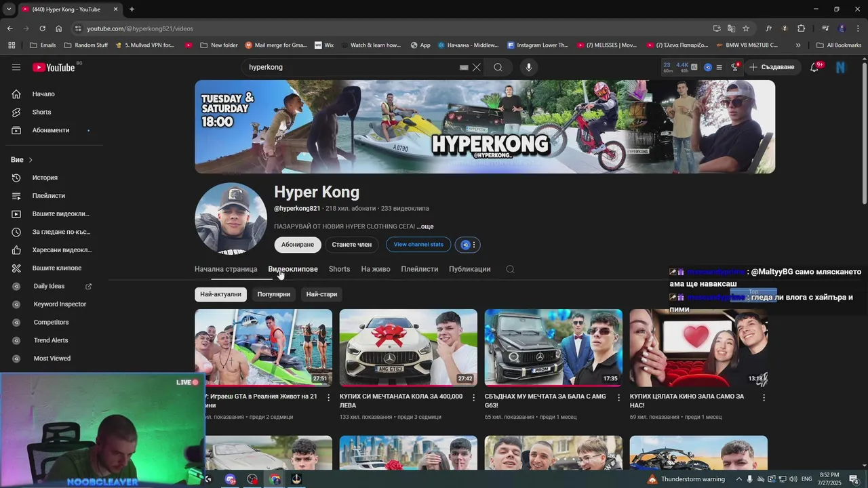Open Trend Alerts in the sidebar
Screen dimensions: 868x488
tap(52, 340)
